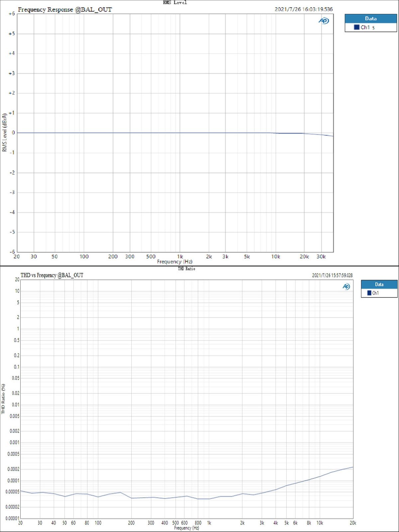Viewport: 399px width, 532px height.
Task: Click the 1k tick on upper frequency axis
Action: pos(180,257)
